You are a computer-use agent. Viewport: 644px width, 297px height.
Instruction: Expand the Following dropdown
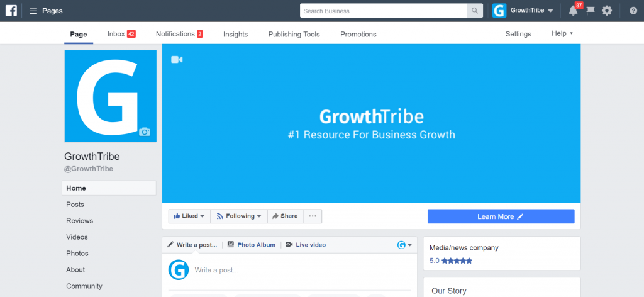coord(239,216)
